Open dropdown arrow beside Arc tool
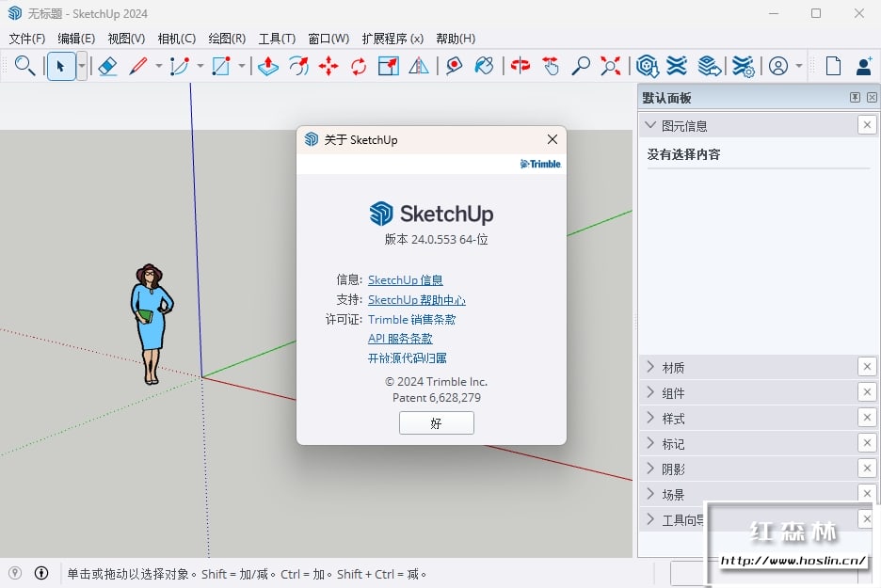The width and height of the screenshot is (881, 588). (x=200, y=66)
